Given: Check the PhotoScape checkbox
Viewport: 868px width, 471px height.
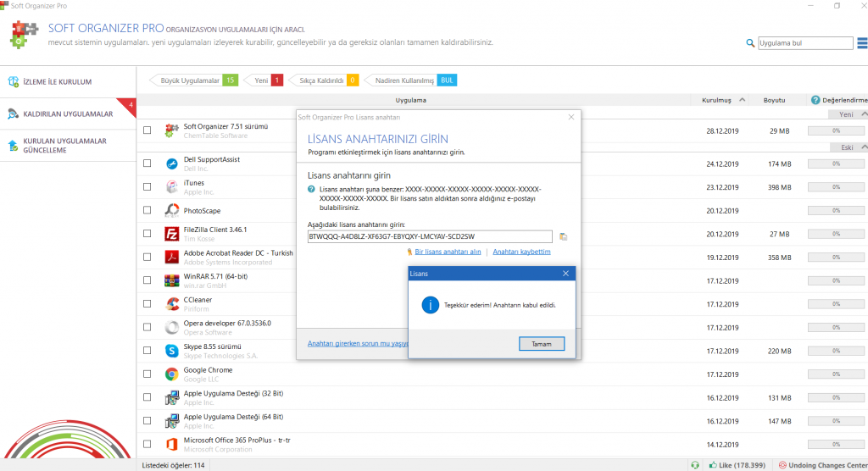Looking at the screenshot, I should coord(147,210).
